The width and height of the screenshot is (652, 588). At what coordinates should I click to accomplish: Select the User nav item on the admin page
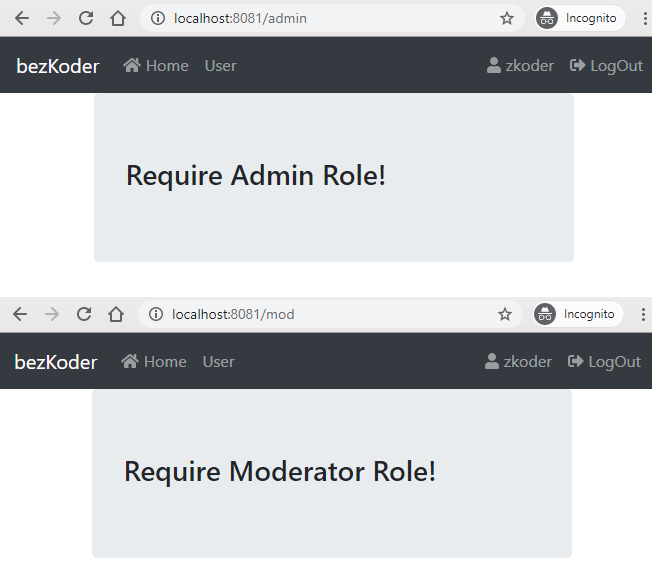(220, 66)
